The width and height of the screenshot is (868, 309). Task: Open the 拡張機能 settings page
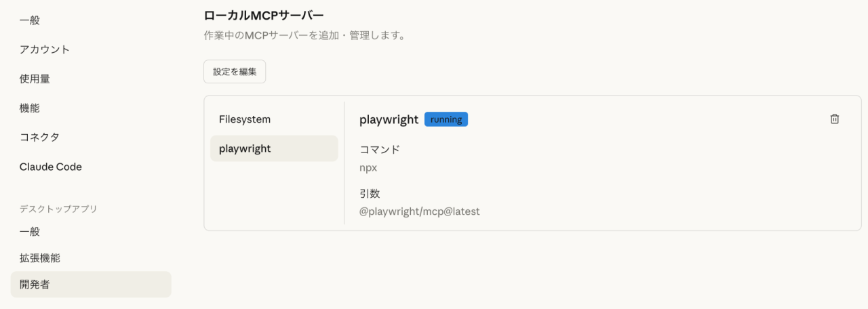[40, 258]
